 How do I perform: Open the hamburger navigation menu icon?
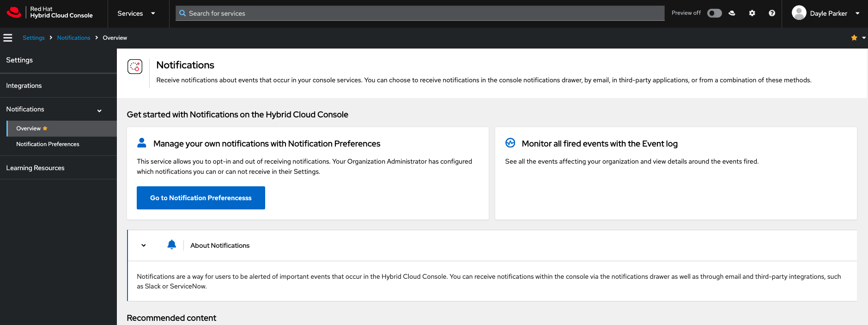[8, 38]
